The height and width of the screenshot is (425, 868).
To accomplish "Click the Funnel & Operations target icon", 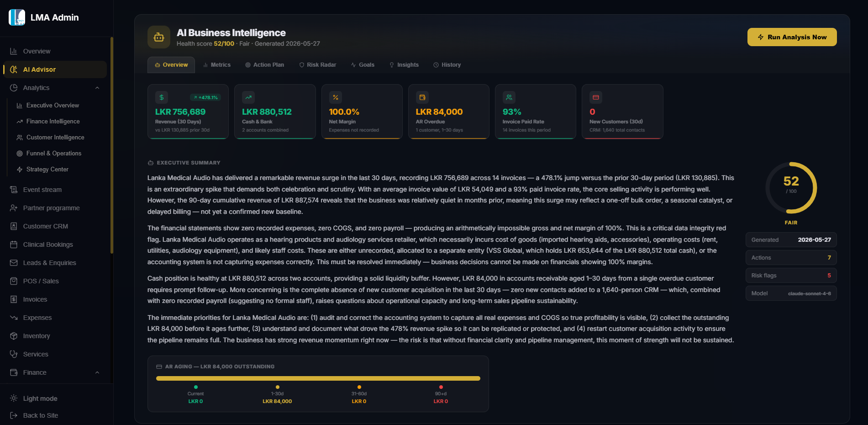I will (20, 154).
